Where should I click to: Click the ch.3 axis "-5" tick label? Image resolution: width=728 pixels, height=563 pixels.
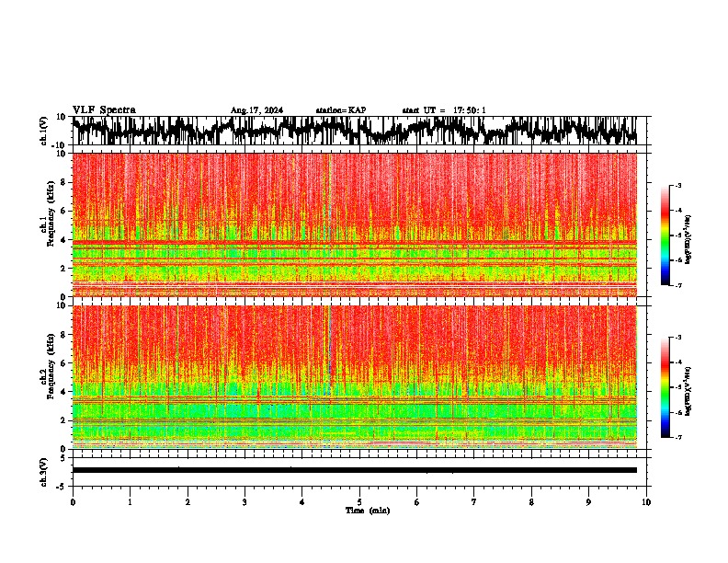pos(62,487)
